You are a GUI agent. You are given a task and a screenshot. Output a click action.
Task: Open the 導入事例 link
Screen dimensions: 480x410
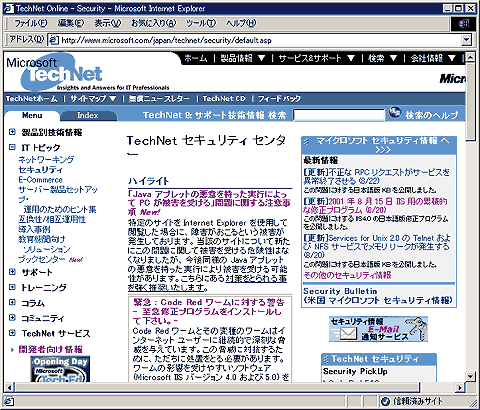click(34, 229)
